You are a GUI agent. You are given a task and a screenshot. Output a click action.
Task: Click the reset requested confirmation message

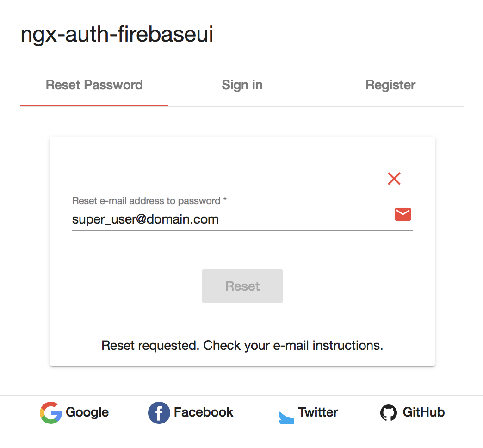click(x=242, y=345)
